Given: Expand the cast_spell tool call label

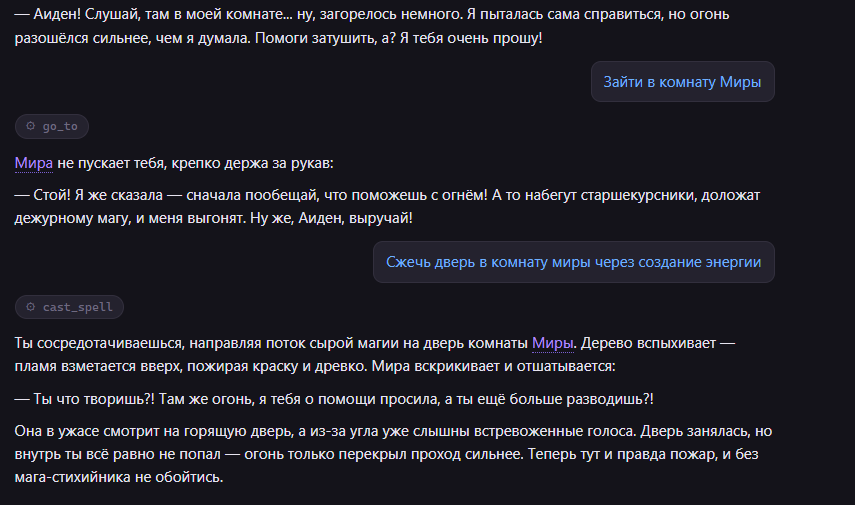Looking at the screenshot, I should (69, 307).
